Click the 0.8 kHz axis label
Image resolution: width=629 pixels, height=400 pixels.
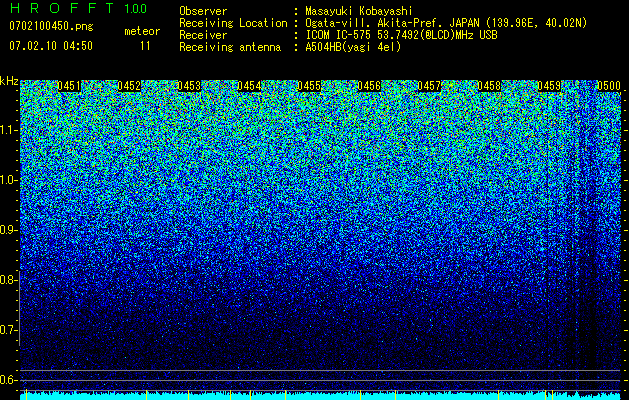(7, 280)
